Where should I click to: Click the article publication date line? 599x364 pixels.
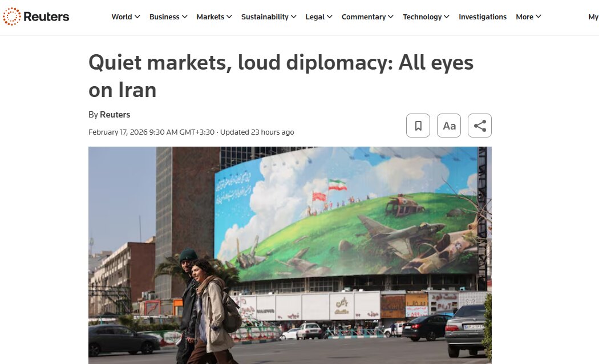point(191,132)
